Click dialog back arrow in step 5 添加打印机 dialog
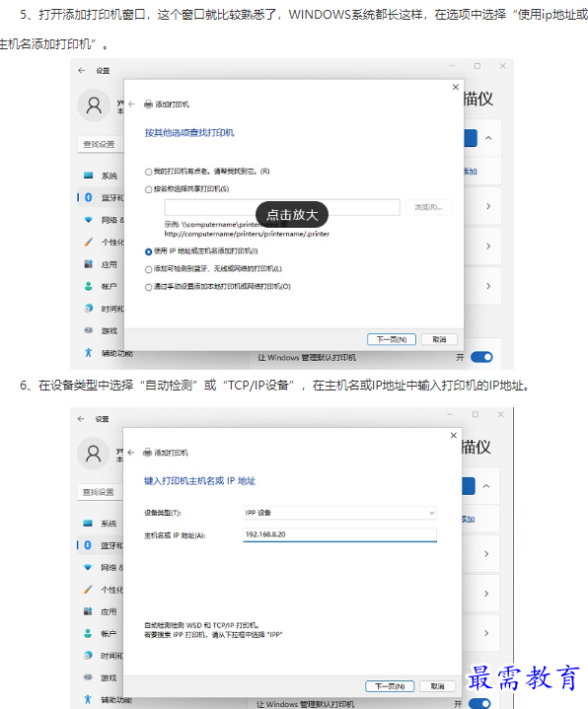The height and width of the screenshot is (709, 588). click(131, 105)
